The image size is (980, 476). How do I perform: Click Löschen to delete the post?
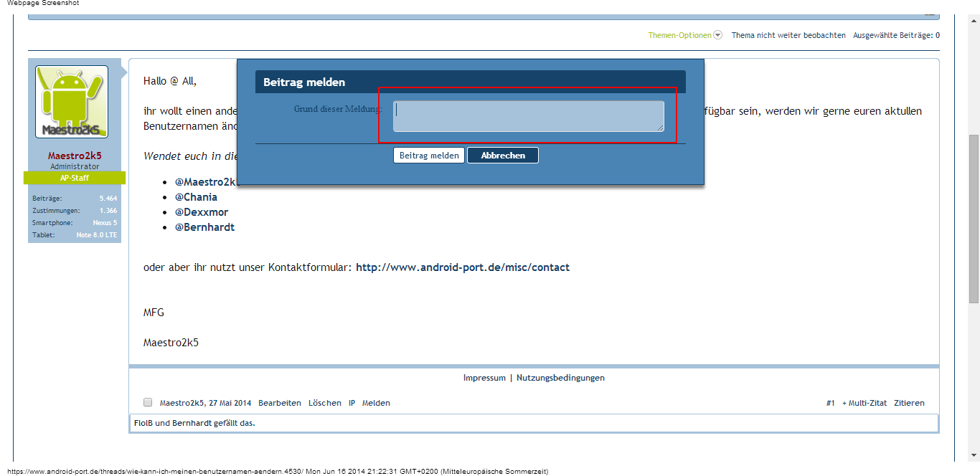(325, 403)
